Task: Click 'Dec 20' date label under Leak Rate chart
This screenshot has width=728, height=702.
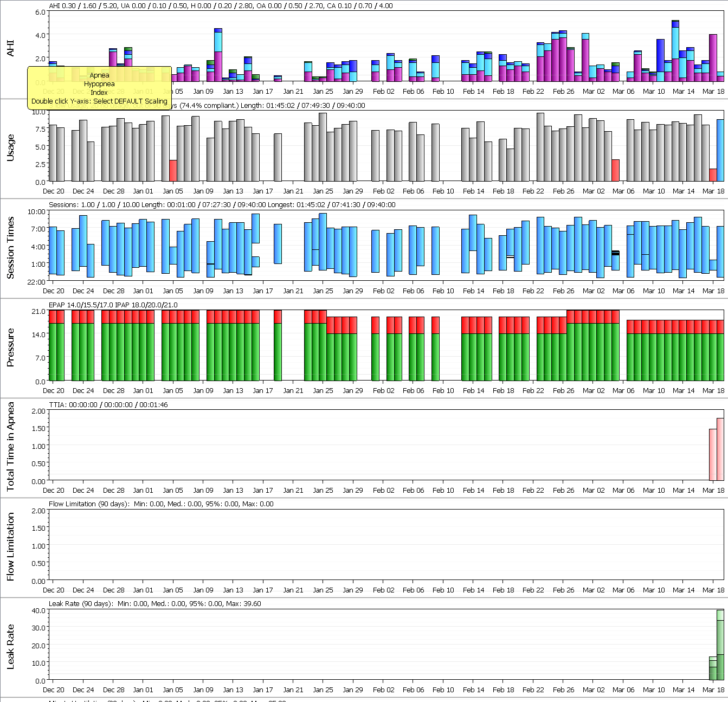Action: click(x=53, y=690)
